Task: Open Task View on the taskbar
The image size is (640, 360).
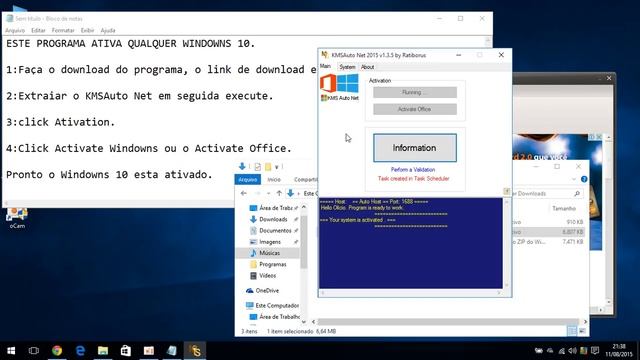Action: (x=34, y=351)
